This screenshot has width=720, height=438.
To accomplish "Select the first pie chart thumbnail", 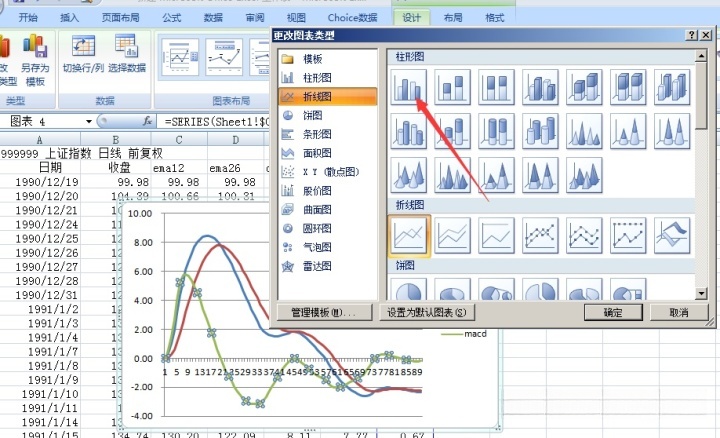I will coord(409,289).
